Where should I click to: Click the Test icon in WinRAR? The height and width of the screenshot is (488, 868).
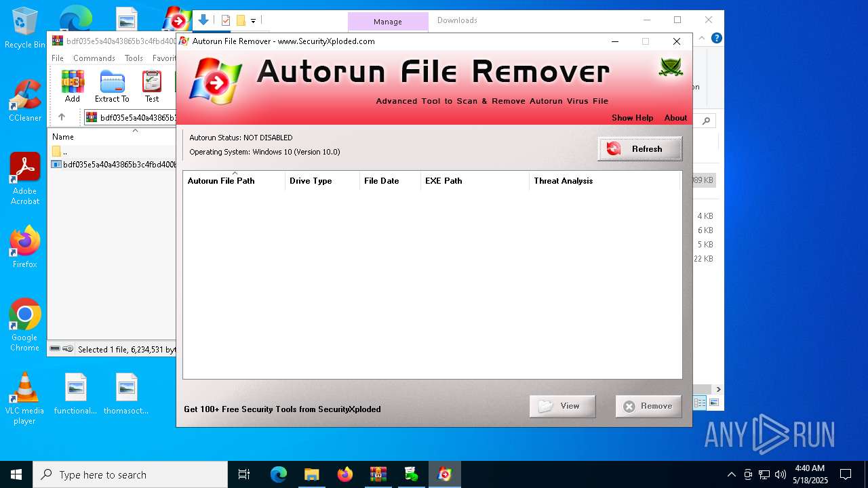point(152,86)
